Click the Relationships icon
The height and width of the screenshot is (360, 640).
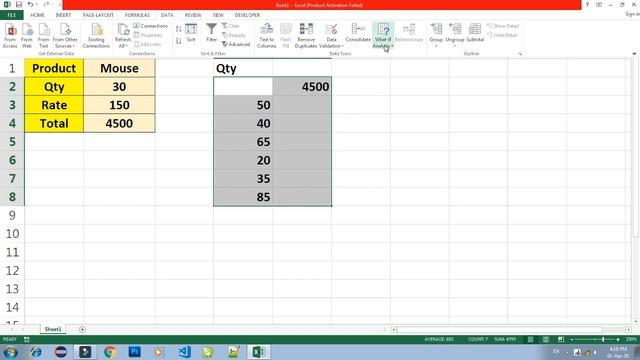[409, 33]
